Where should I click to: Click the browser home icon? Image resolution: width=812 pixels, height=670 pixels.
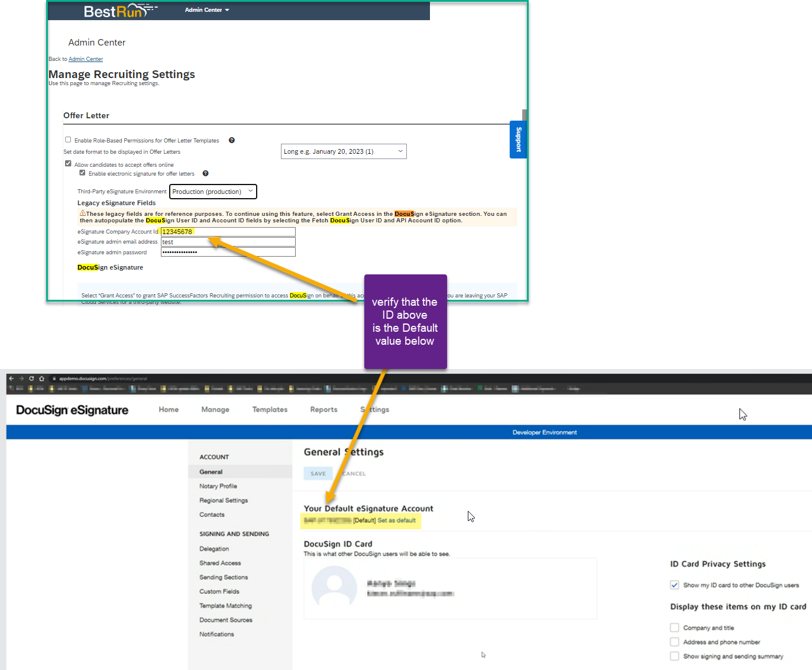pos(41,378)
